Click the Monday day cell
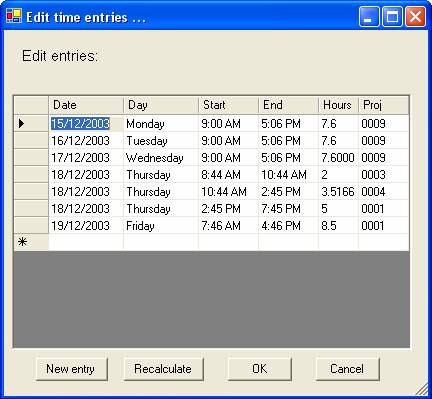Image resolution: width=432 pixels, height=399 pixels. [161, 124]
